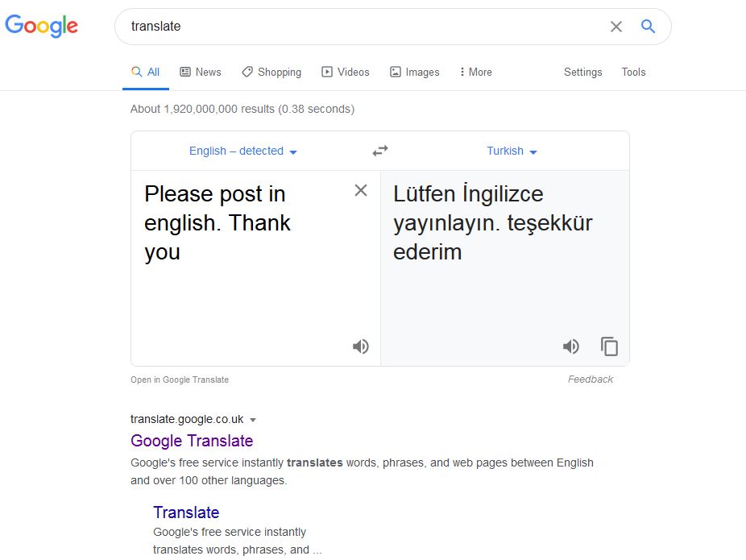Switch to the Images tab
This screenshot has width=746, height=560.
coord(414,72)
